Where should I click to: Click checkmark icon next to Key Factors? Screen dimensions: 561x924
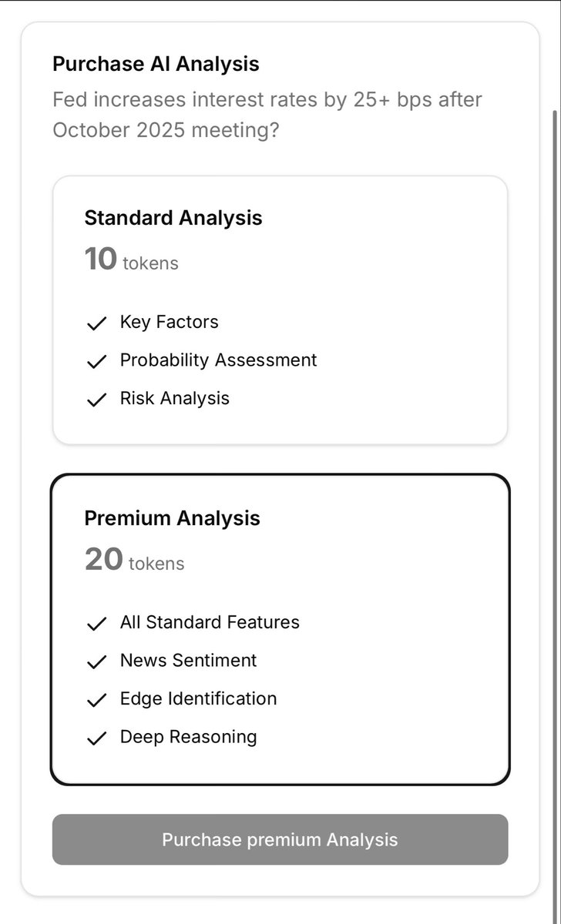(x=96, y=323)
